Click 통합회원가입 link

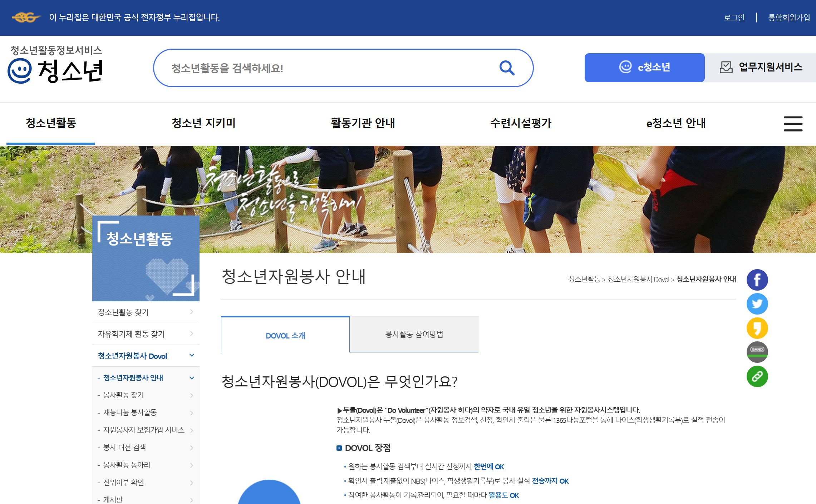(x=789, y=18)
